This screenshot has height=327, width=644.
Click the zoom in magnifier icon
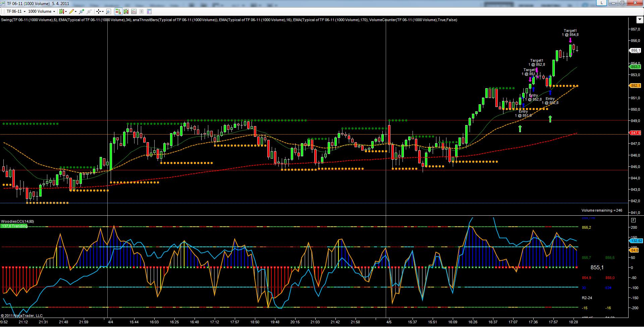click(x=82, y=11)
